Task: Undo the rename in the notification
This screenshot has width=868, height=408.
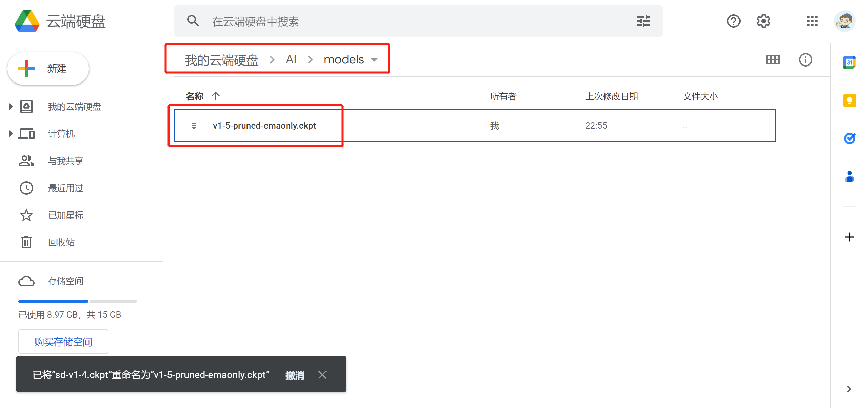Action: click(295, 375)
